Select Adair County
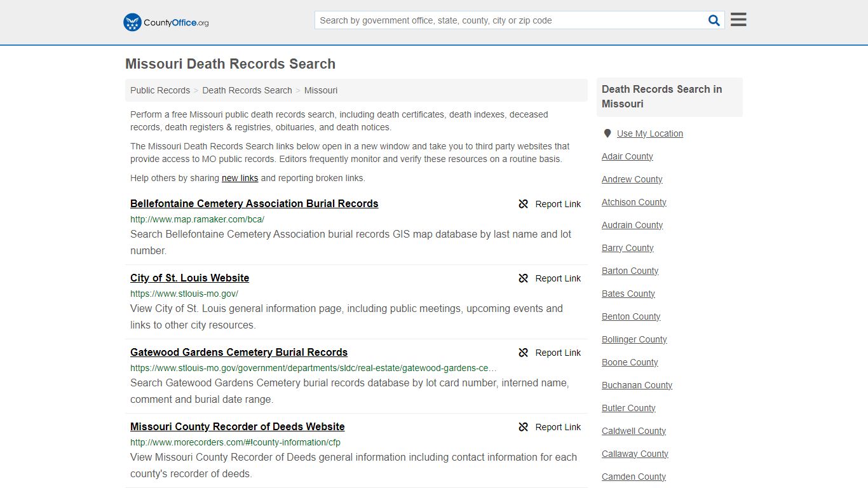The image size is (868, 488). [x=627, y=156]
